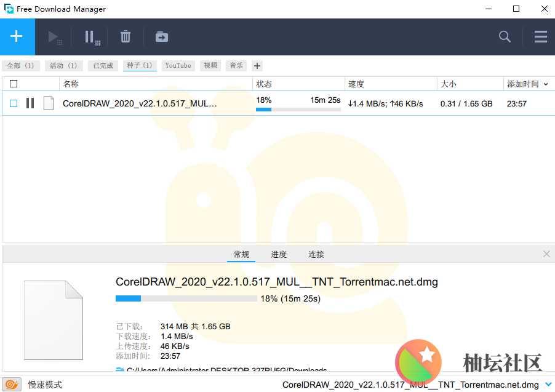Select the 活动 (1) filter tab
This screenshot has height=392, width=555.
pos(64,65)
